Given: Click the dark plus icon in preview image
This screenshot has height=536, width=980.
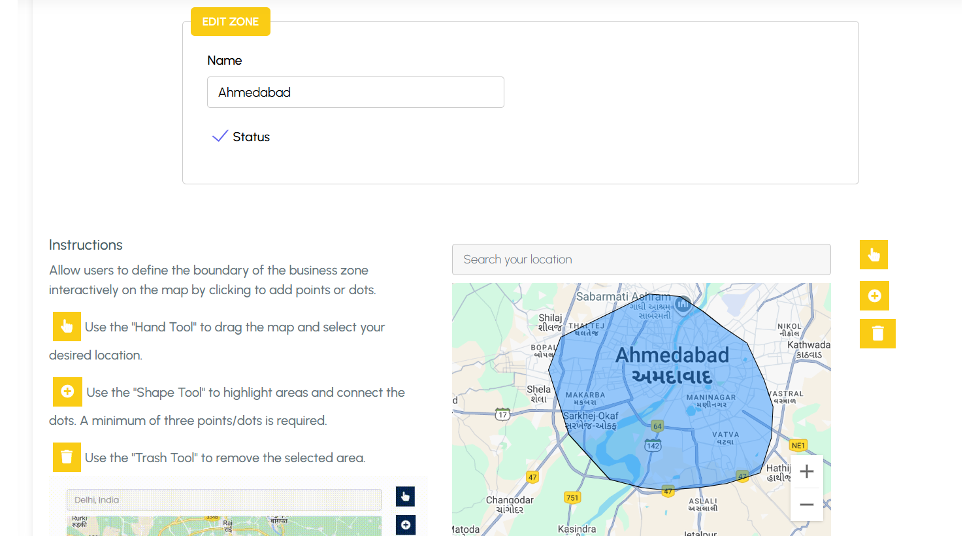Looking at the screenshot, I should 406,525.
